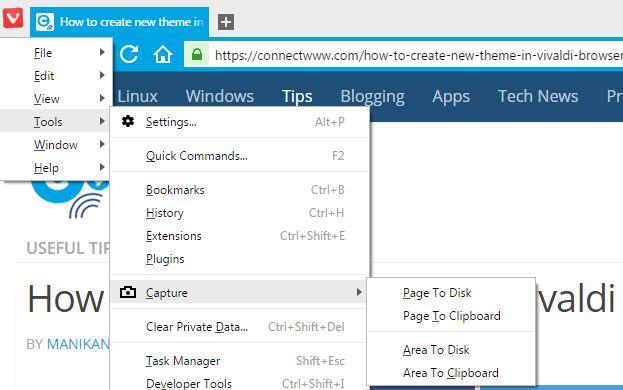Open Settings from Tools menu

239,122
